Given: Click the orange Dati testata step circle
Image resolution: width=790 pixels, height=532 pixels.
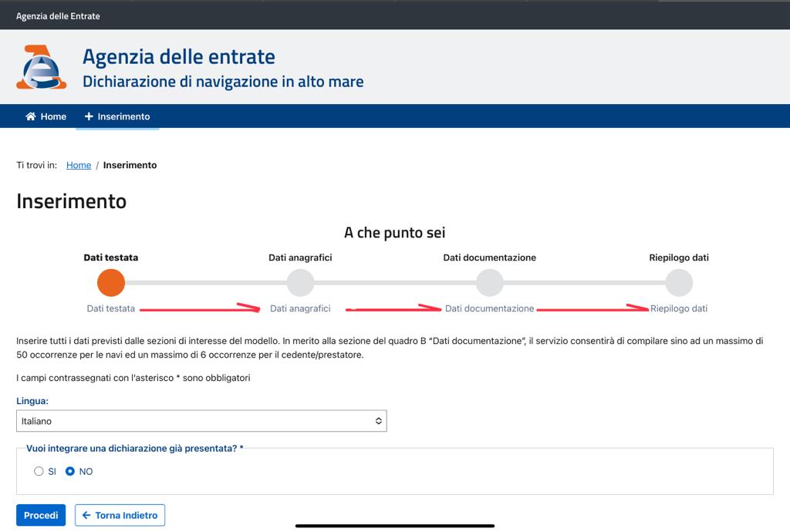Looking at the screenshot, I should coord(111,283).
